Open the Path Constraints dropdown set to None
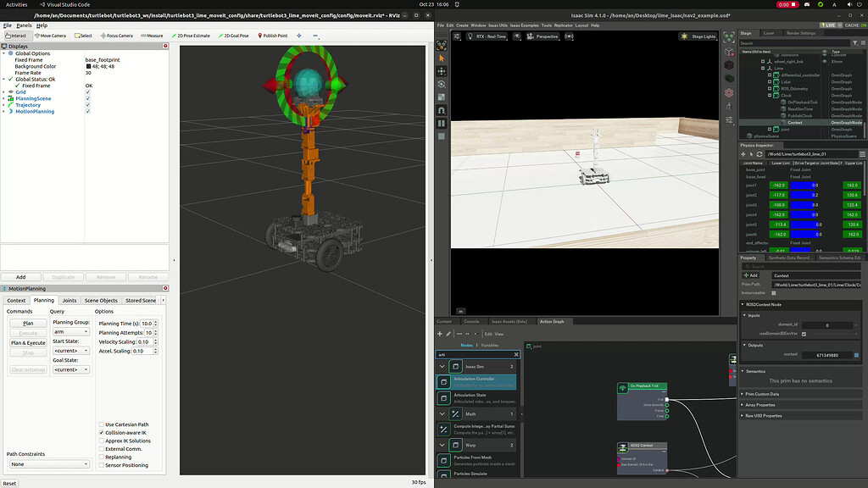 (48, 463)
